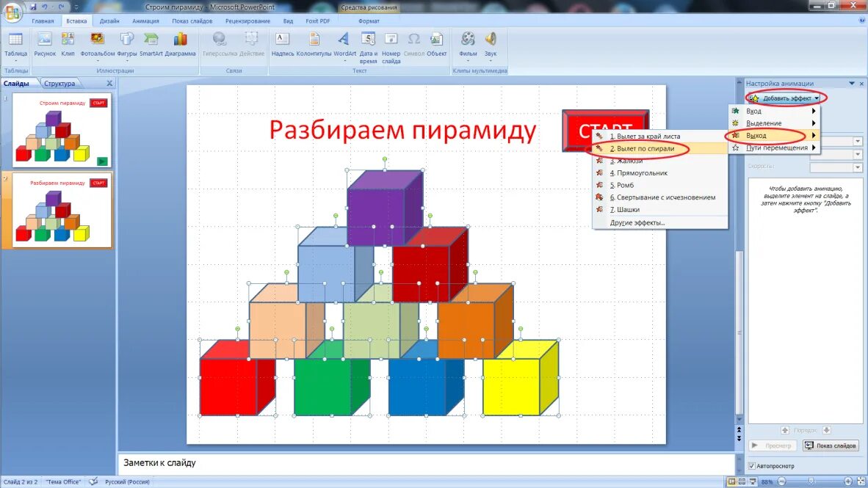Image resolution: width=868 pixels, height=488 pixels.
Task: Open the Показ слайдов ribbon tab
Action: [192, 21]
